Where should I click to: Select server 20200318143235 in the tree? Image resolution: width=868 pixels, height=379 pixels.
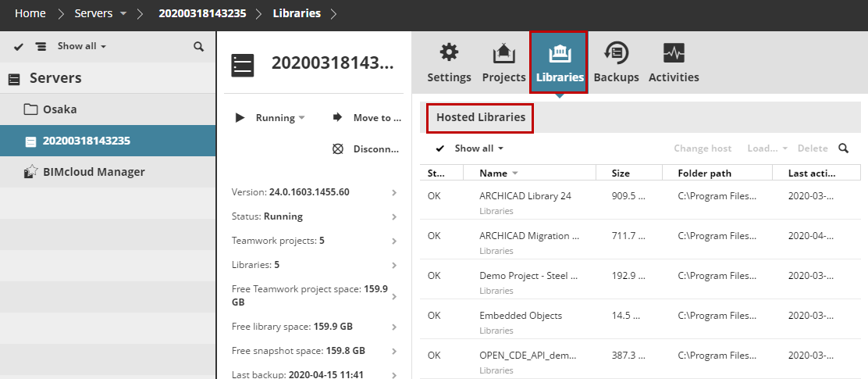click(x=108, y=141)
